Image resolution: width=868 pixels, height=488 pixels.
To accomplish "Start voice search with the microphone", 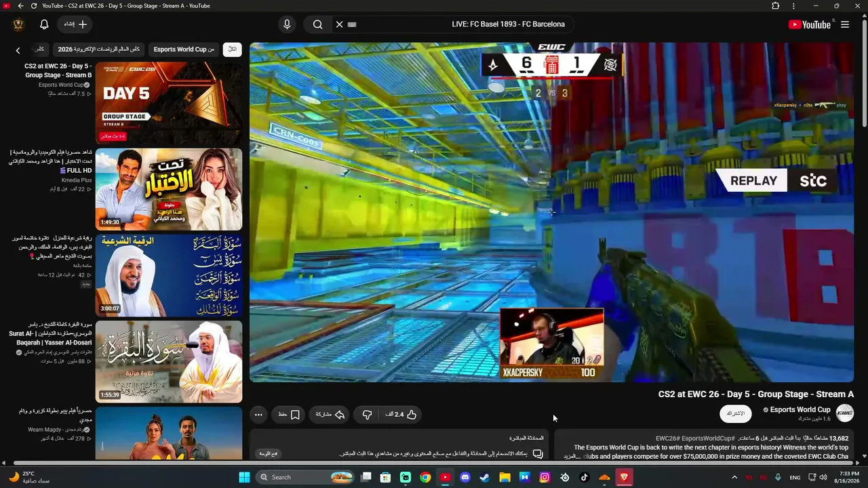I will (287, 24).
